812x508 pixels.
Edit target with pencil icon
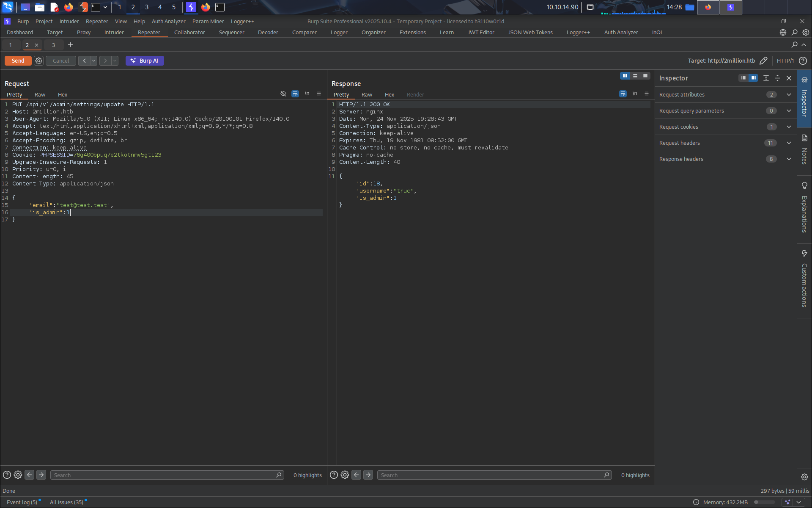pyautogui.click(x=763, y=61)
